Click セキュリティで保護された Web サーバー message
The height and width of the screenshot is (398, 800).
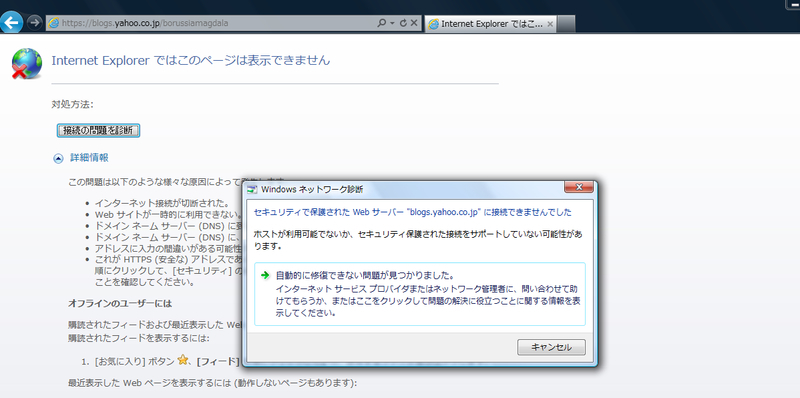(413, 212)
